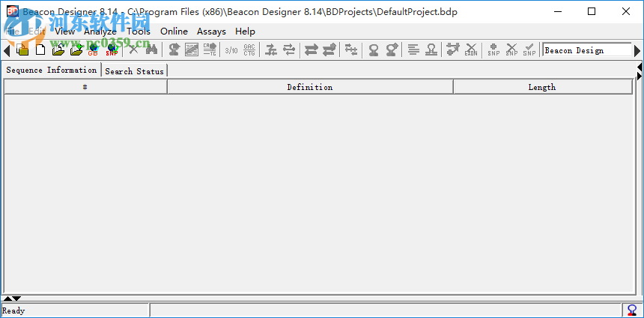Select the Sequence Information tab

[52, 70]
